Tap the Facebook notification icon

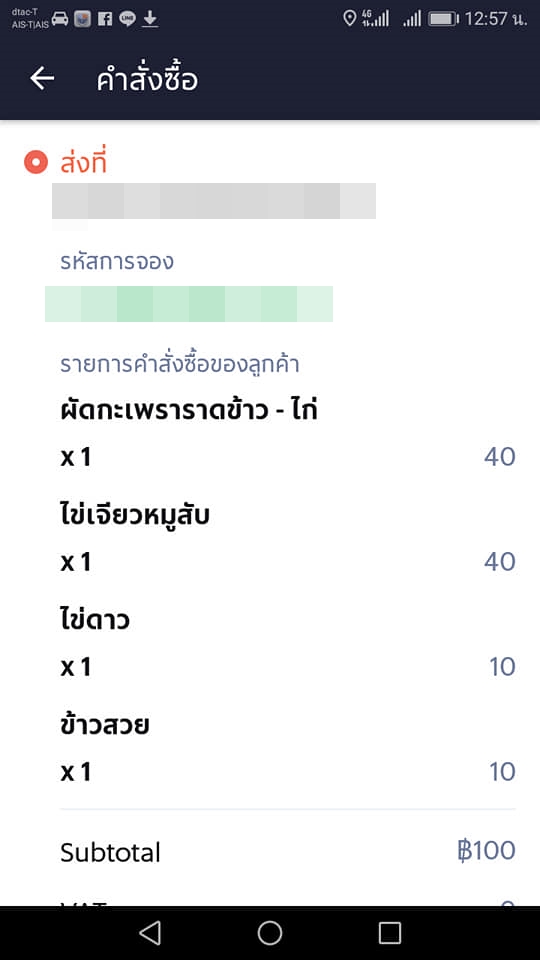point(105,19)
